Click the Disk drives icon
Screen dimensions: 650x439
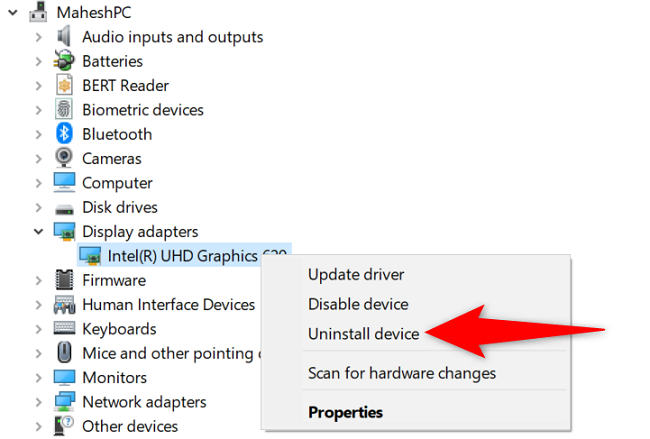pyautogui.click(x=65, y=207)
